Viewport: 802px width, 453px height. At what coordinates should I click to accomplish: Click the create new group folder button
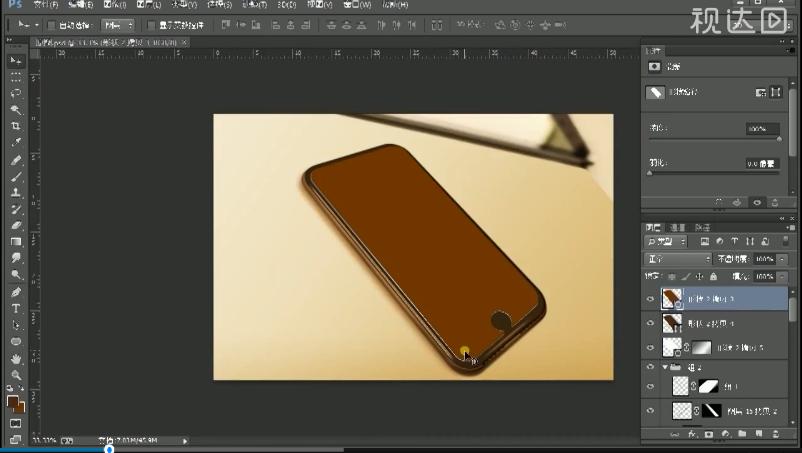coord(741,435)
